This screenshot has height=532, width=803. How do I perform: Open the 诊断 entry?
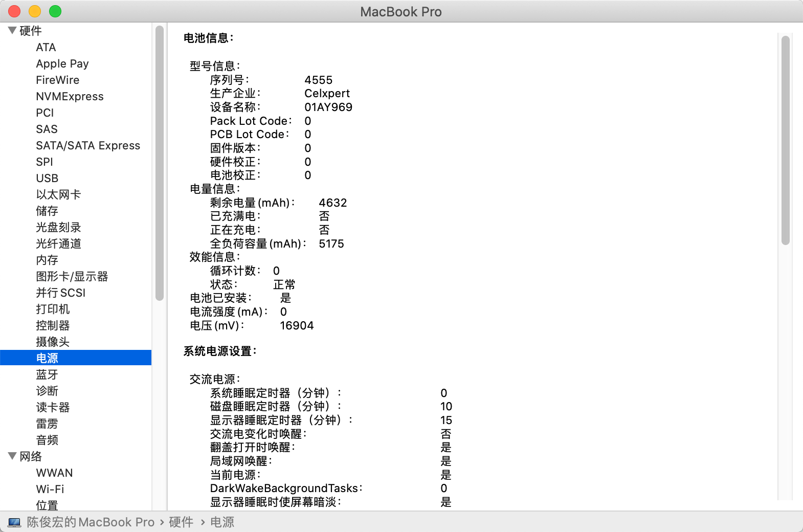click(47, 391)
